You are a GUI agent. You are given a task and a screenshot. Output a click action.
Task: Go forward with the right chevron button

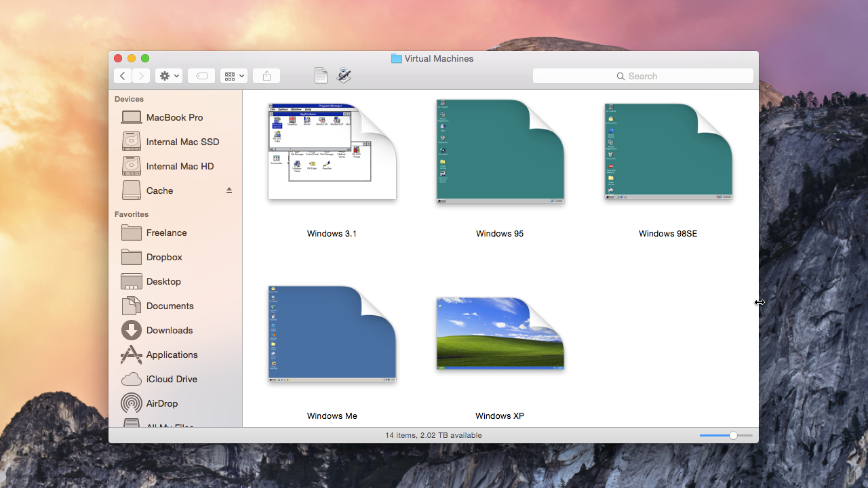pos(141,76)
